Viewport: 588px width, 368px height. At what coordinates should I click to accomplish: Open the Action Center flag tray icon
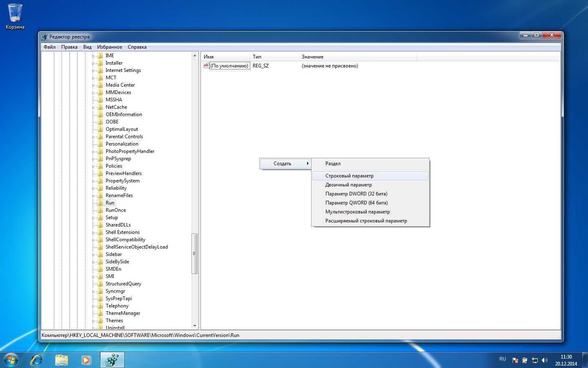(x=515, y=360)
